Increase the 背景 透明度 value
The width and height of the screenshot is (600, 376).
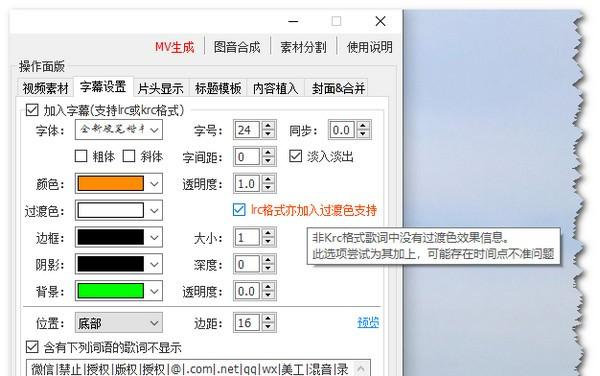268,287
